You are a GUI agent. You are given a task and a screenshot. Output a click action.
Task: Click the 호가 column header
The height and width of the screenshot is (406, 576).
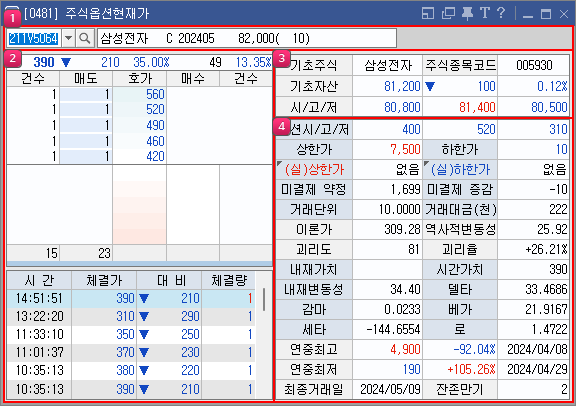coord(140,79)
